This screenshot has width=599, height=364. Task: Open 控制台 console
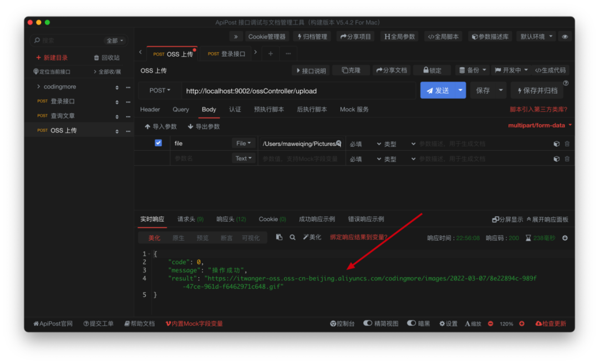[342, 324]
